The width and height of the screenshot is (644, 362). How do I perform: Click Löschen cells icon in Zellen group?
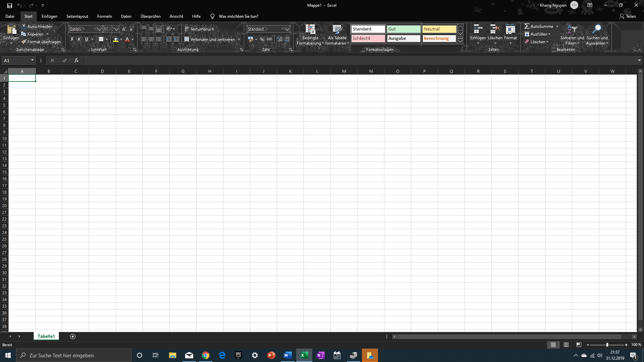[x=495, y=29]
